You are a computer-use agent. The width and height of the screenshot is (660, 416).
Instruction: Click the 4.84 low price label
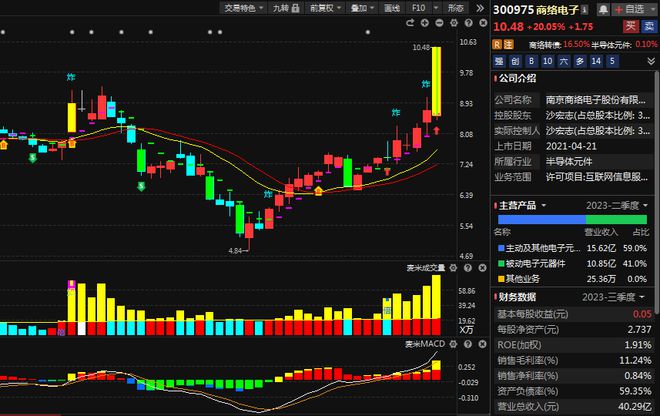pos(235,251)
